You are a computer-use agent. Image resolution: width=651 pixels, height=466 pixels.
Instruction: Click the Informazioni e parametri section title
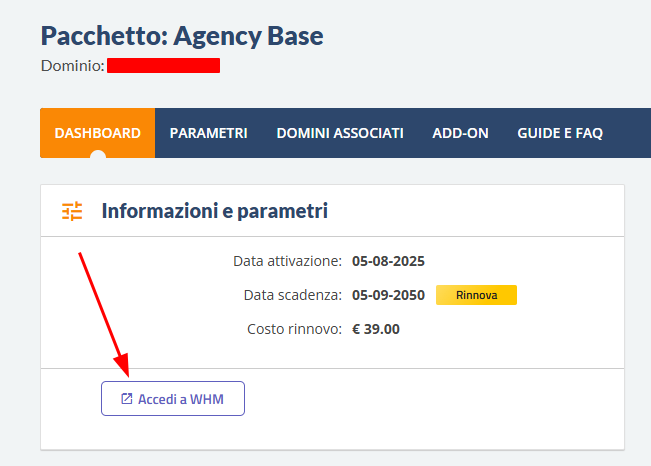pos(214,211)
